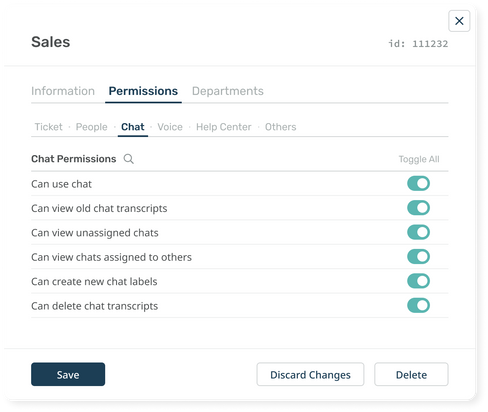Close the Sales dialog with the X
Viewport: 488px width, 412px height.
(x=459, y=21)
